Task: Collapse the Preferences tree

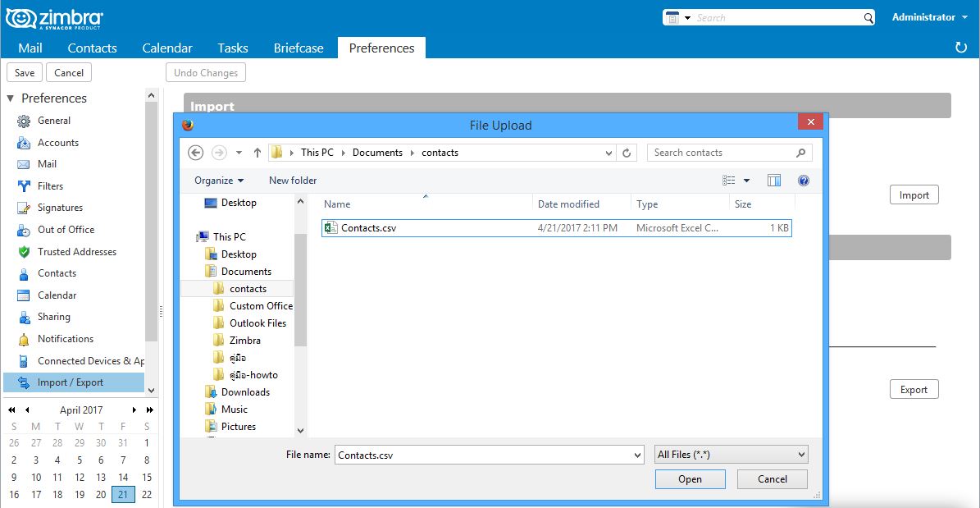Action: pos(10,98)
